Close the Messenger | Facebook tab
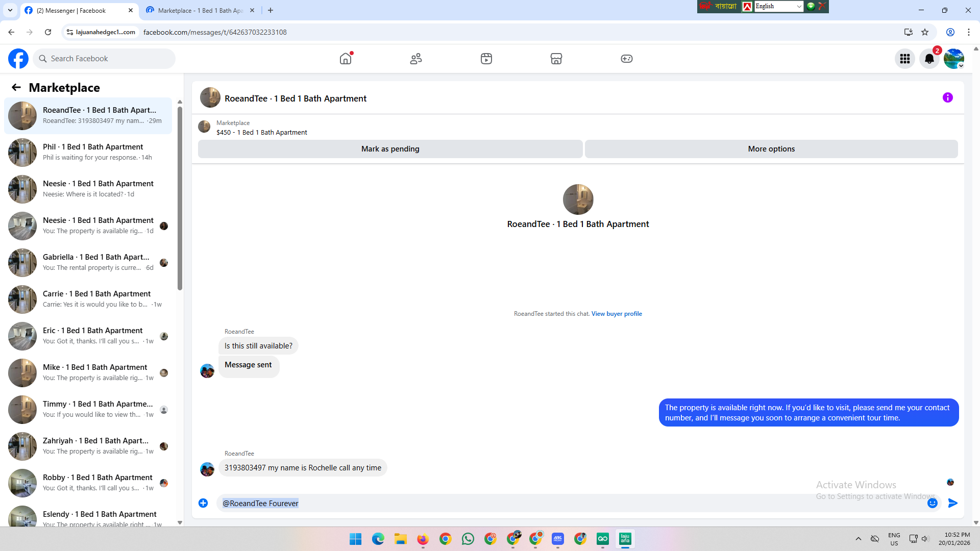The image size is (980, 551). [131, 10]
